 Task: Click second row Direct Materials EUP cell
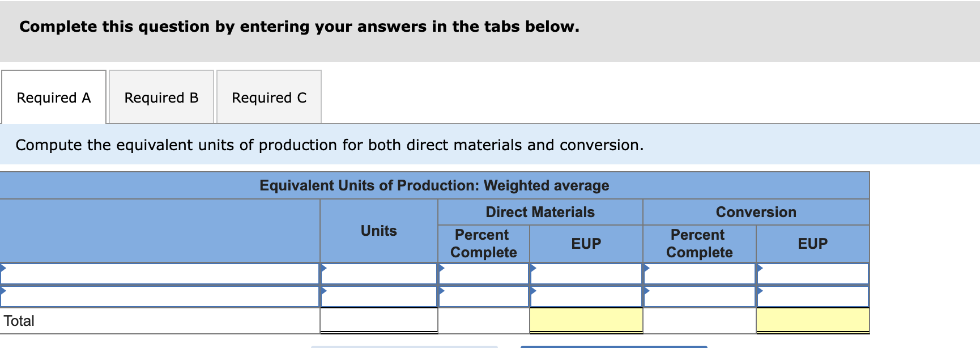point(586,296)
